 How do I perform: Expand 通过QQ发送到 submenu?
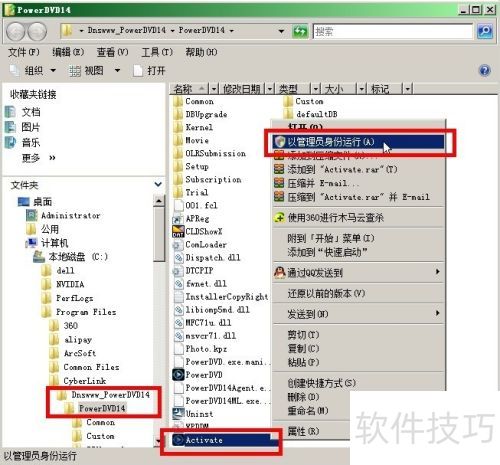pos(359,273)
